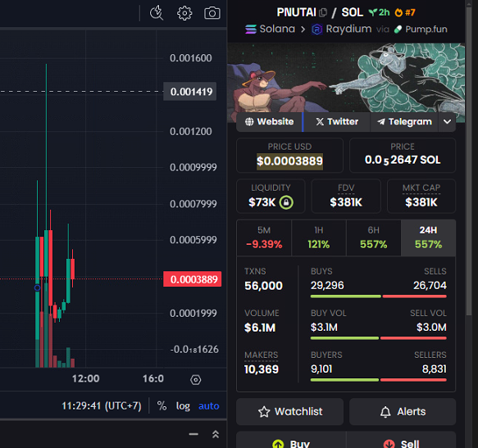Click the current price label 0.0003889 on axis

193,279
